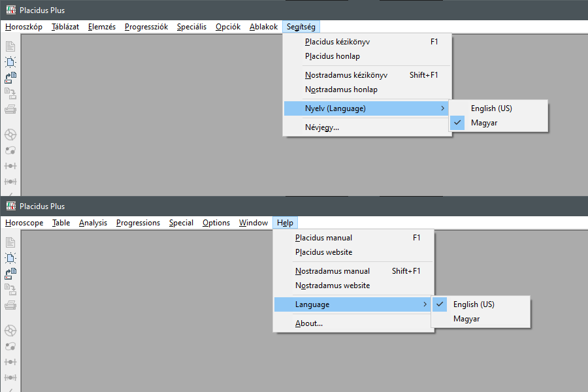This screenshot has height=392, width=588.
Task: Open the Table menu
Action: click(x=61, y=222)
